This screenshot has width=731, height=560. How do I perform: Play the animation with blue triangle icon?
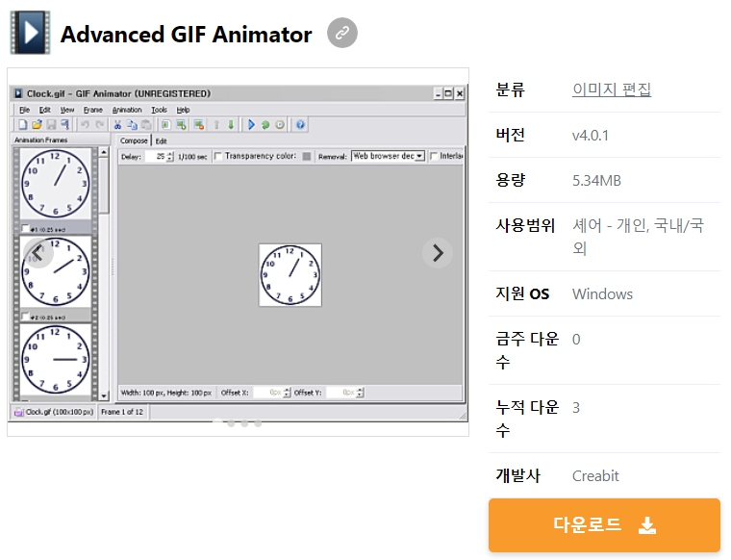[251, 124]
